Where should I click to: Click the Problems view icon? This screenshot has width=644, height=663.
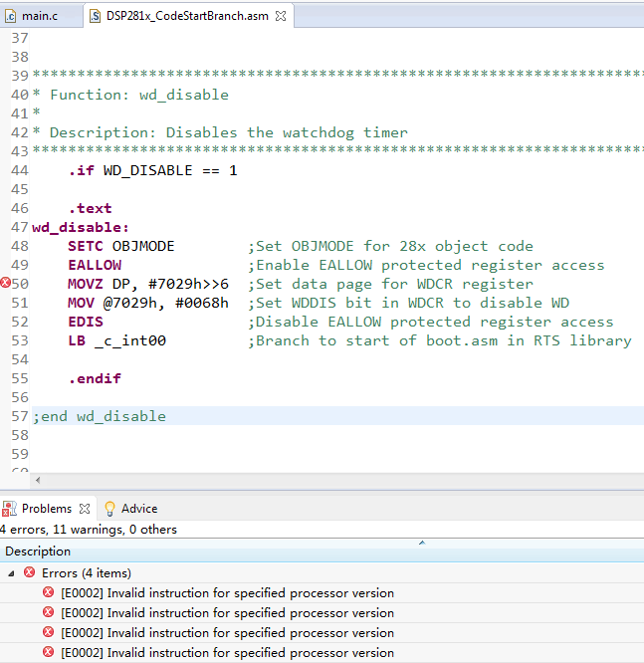[x=9, y=508]
